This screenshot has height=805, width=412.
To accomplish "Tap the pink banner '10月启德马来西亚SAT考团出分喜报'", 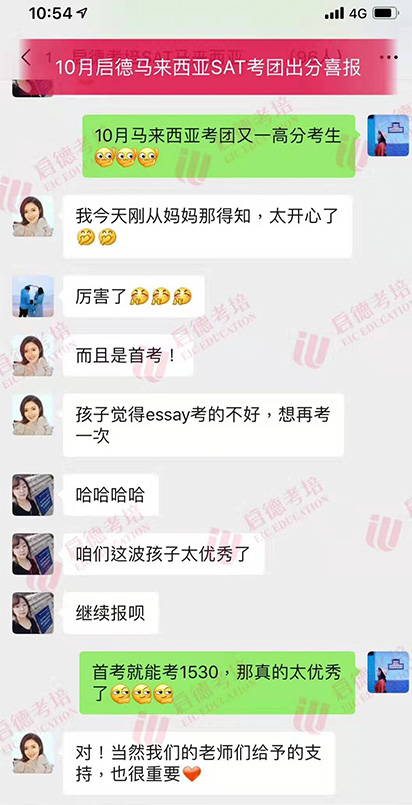I will coord(207,67).
